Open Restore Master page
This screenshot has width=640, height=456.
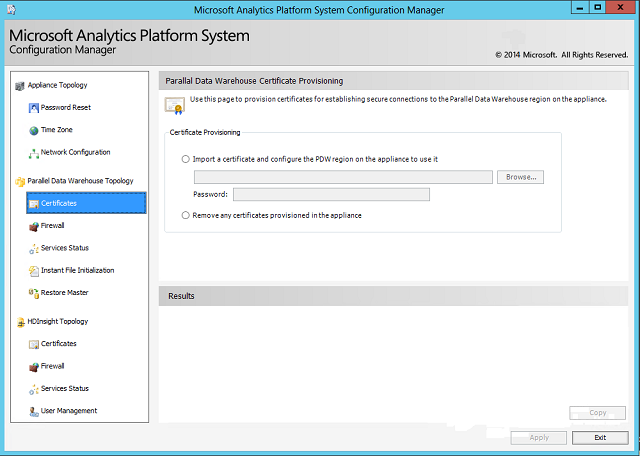pyautogui.click(x=64, y=293)
